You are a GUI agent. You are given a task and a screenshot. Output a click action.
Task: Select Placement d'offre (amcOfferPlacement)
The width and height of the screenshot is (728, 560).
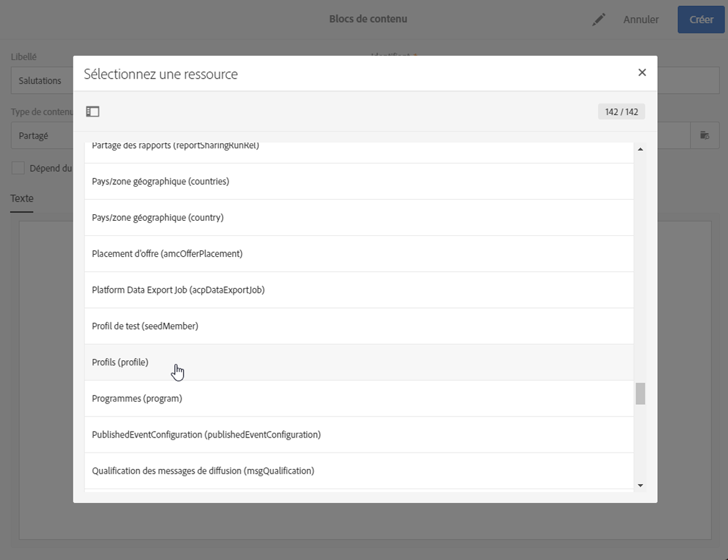167,253
